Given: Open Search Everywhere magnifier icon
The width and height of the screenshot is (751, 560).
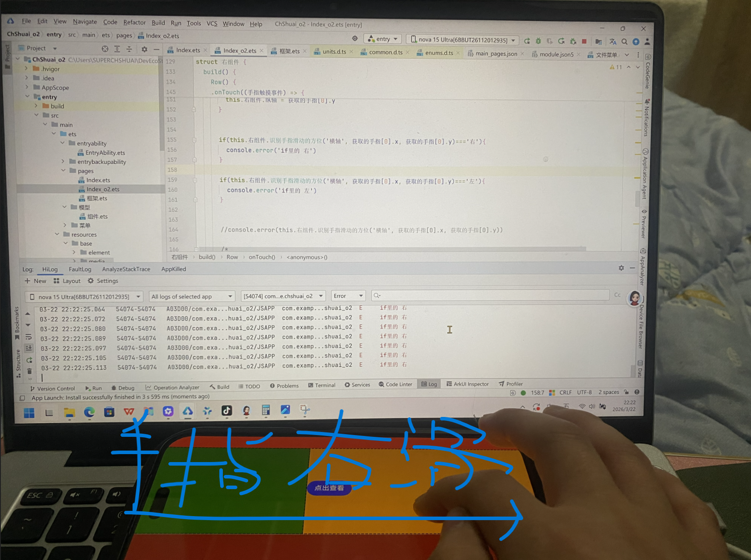Looking at the screenshot, I should click(624, 42).
